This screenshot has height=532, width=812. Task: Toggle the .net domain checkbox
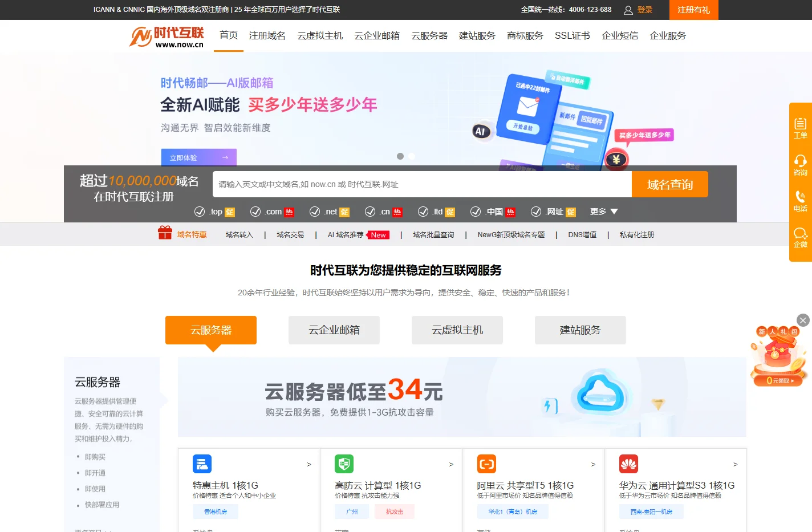(315, 212)
